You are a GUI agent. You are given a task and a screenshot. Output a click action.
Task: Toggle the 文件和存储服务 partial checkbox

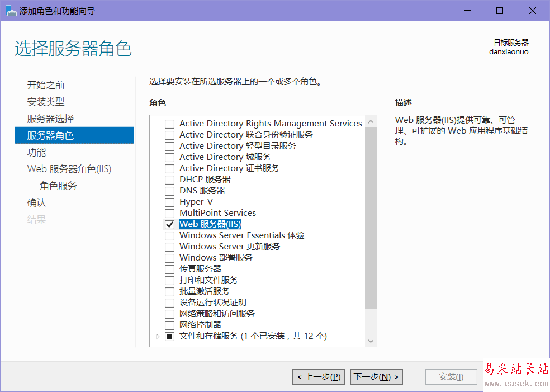[169, 337]
